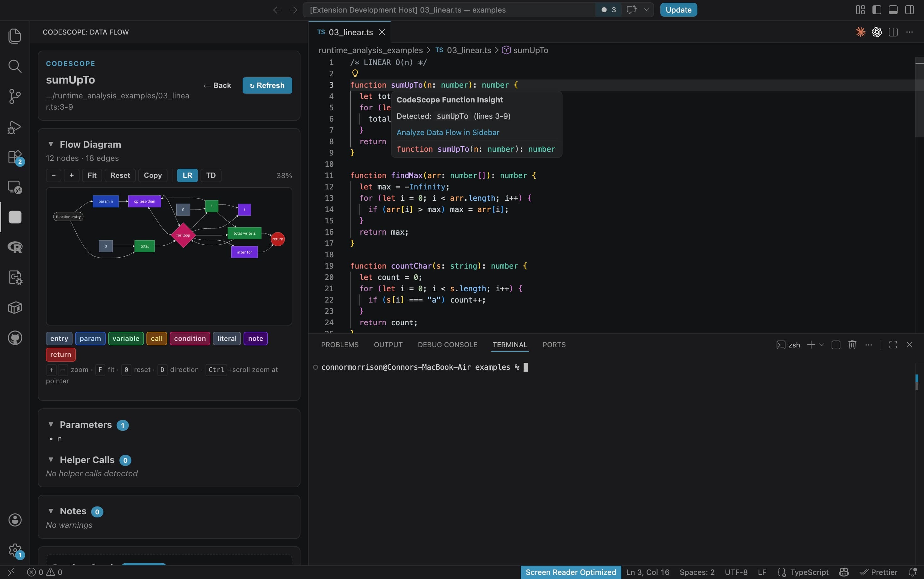Toggle the primary side bar visibility
924x579 pixels.
(877, 10)
